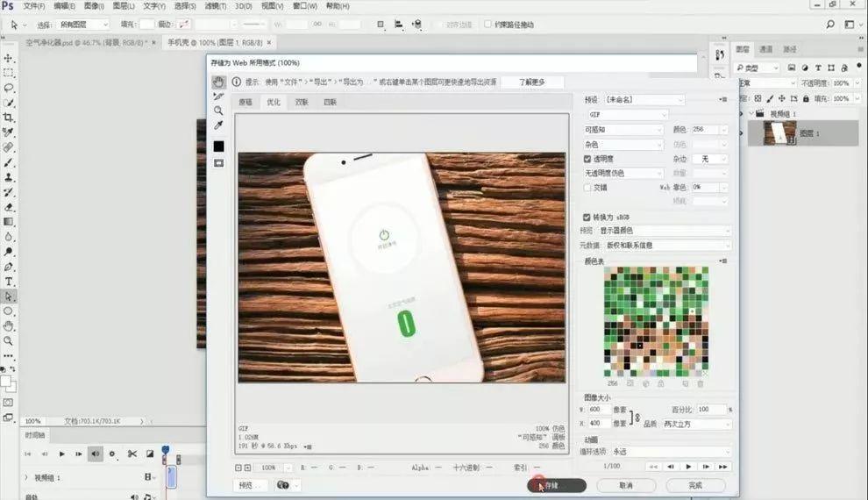Click the 存储 save button

click(x=557, y=486)
